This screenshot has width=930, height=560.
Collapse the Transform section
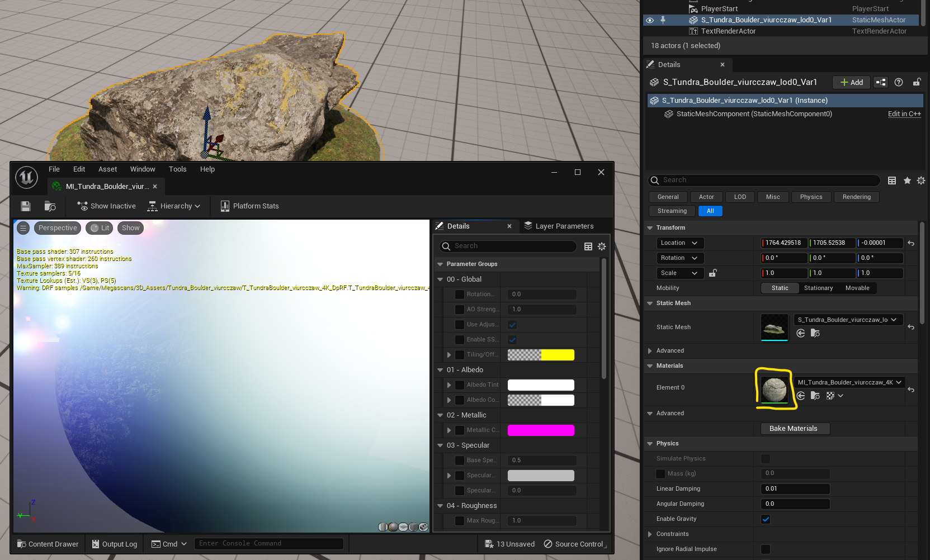point(650,228)
